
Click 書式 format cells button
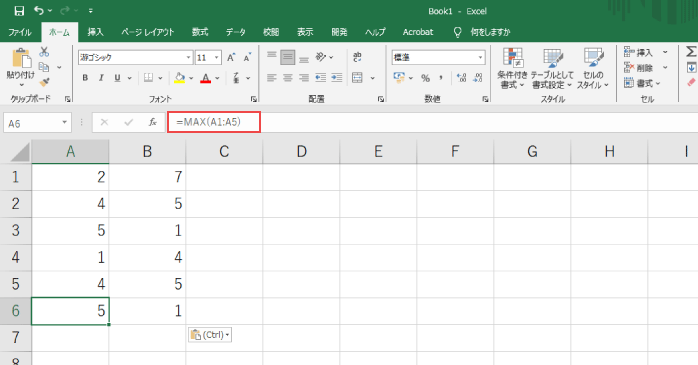(x=642, y=83)
